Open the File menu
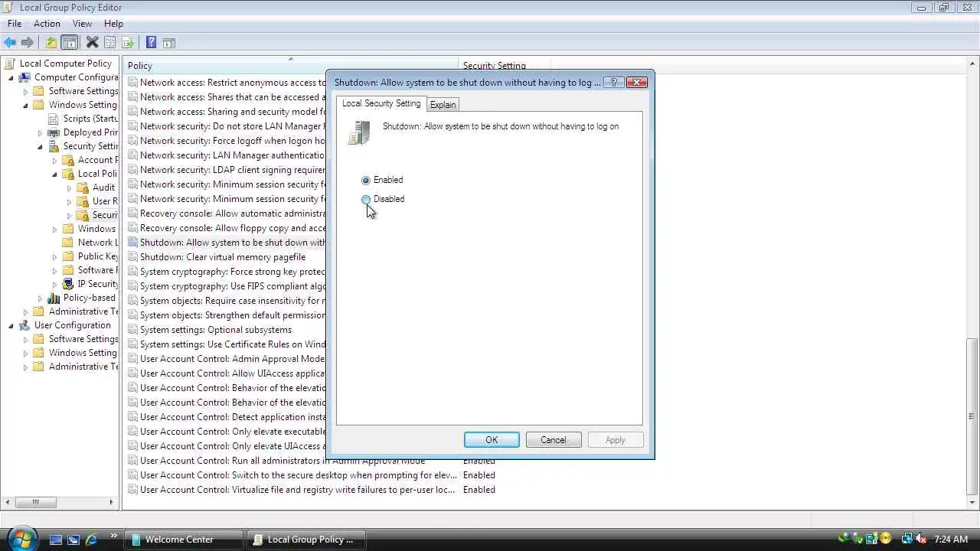 (15, 24)
